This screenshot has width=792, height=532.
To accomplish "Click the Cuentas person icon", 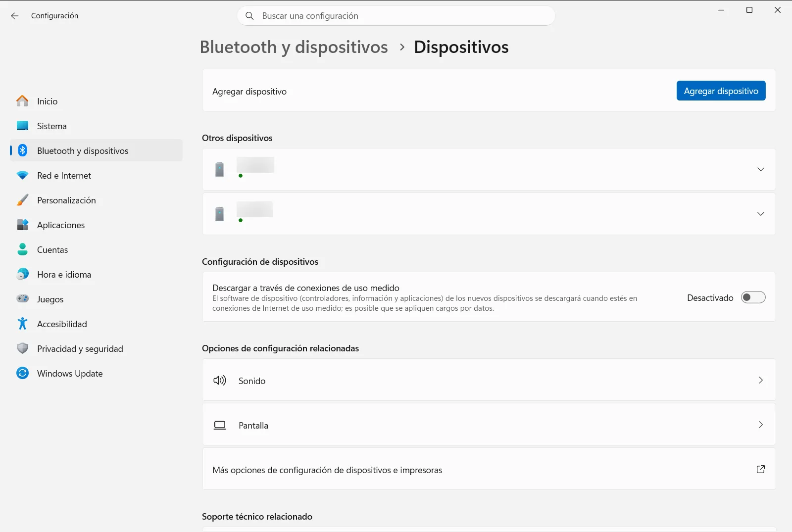I will pyautogui.click(x=22, y=249).
